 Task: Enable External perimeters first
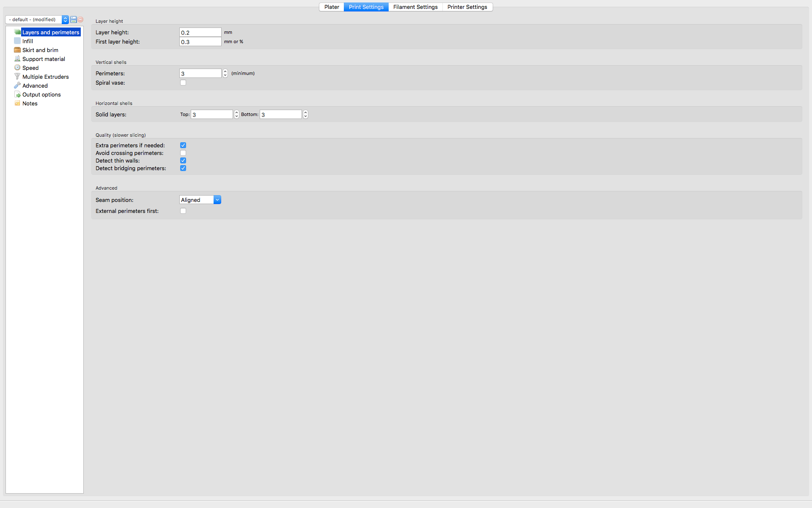[x=183, y=211]
